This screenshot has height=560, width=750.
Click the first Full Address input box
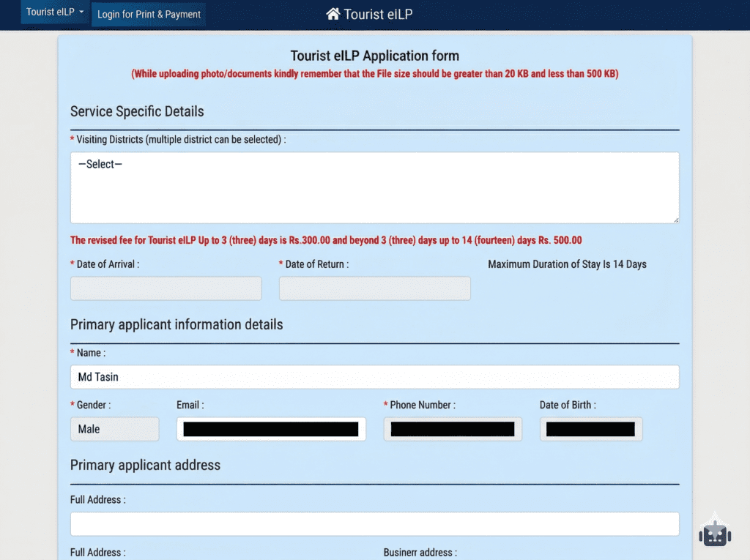(x=374, y=523)
